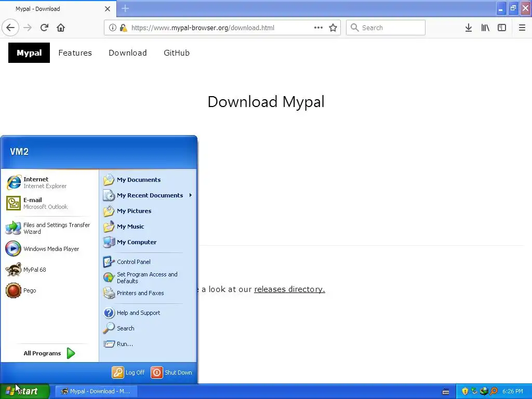The width and height of the screenshot is (532, 399).
Task: Click the system tray clock 6:26 PM
Action: [512, 391]
